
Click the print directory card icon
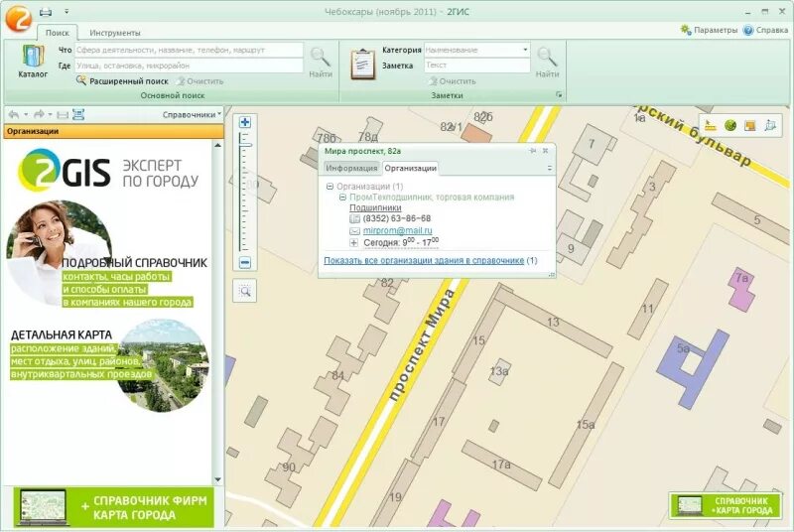pos(63,115)
